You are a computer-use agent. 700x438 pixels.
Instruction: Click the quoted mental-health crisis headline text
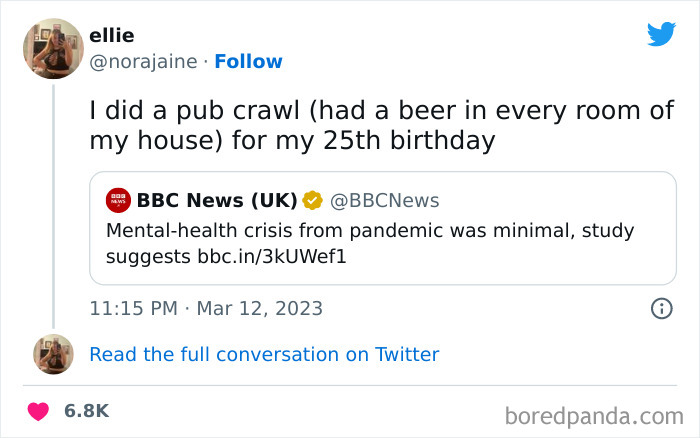pyautogui.click(x=370, y=231)
